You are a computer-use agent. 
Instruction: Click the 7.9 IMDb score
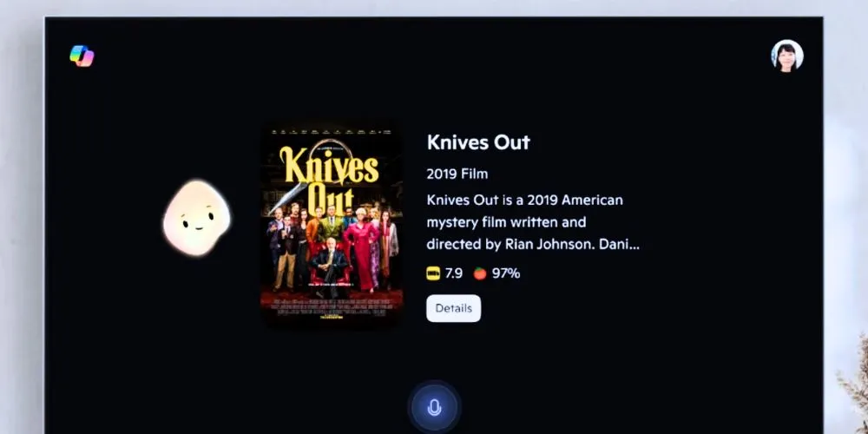[453, 273]
